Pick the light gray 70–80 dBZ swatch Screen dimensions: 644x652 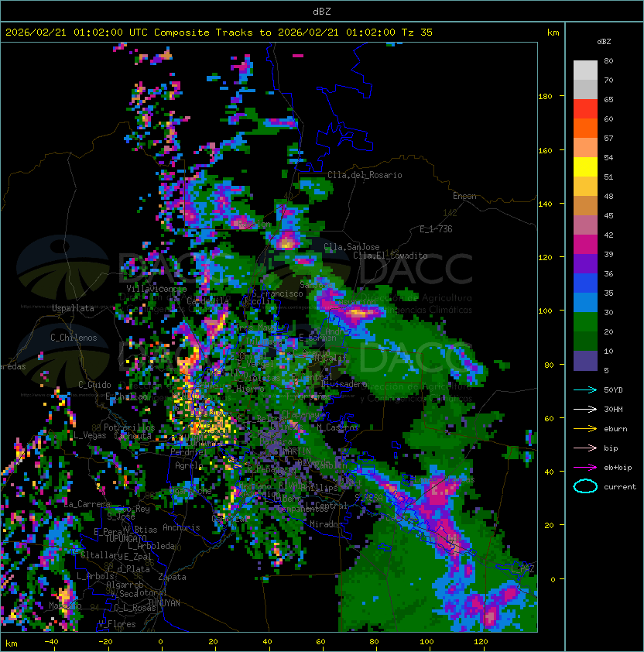(x=585, y=70)
